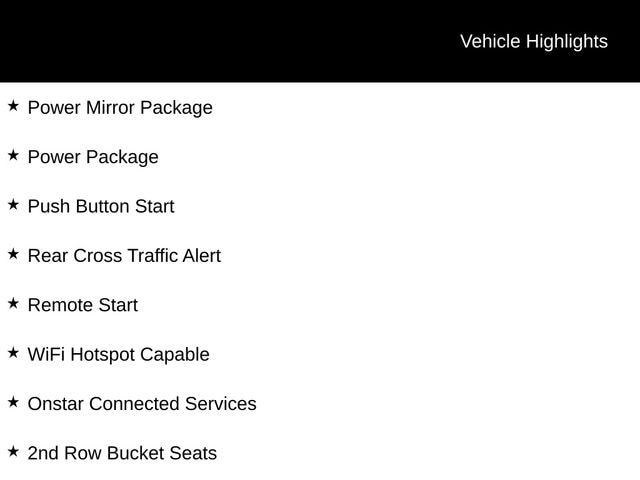Click the star beside Power Mirror Package

(x=13, y=105)
